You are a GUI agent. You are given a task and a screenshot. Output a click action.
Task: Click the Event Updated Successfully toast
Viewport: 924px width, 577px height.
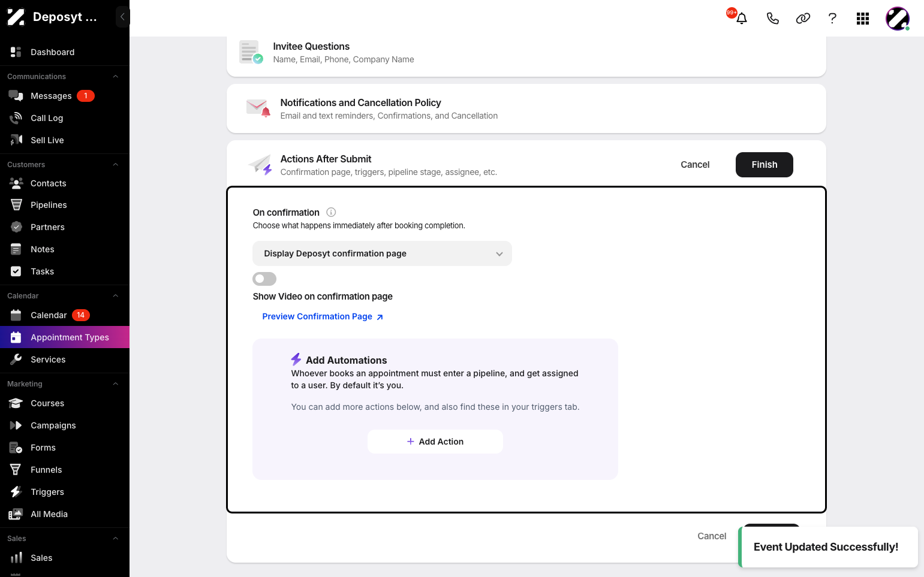828,547
